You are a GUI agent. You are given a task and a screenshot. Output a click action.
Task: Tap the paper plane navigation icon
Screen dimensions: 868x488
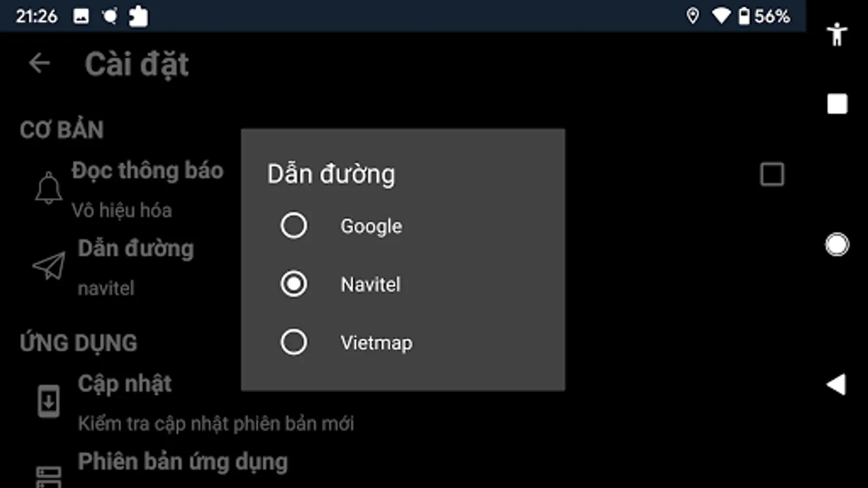click(49, 266)
